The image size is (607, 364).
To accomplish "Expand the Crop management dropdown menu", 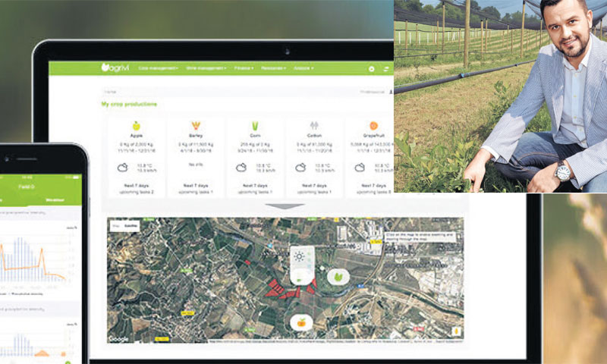I will (x=159, y=68).
